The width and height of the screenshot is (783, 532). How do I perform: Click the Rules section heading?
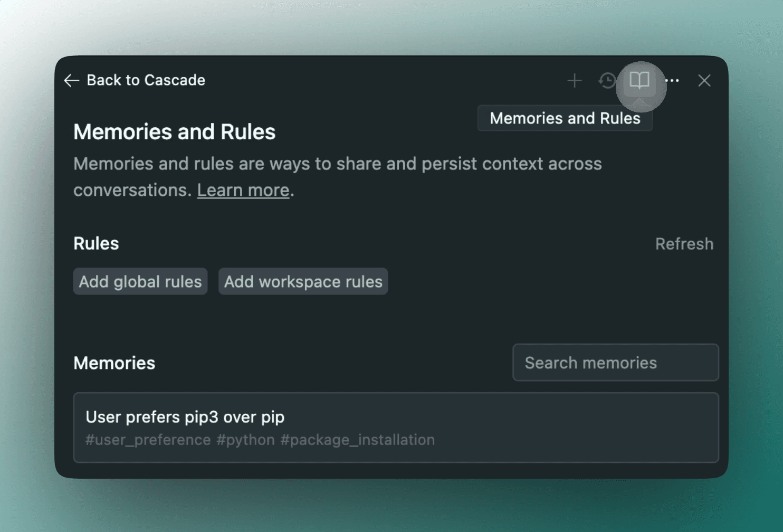pyautogui.click(x=96, y=243)
